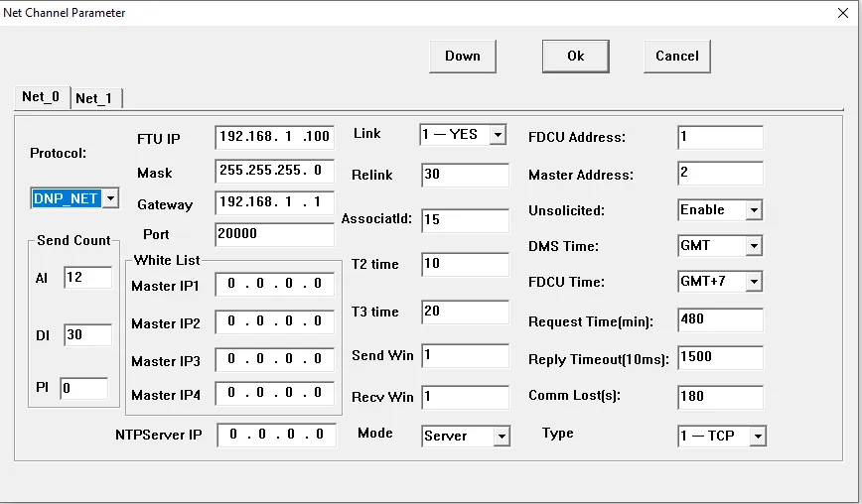Screen dimensions: 862x504
Task: Select the FTU IP address field
Action: [274, 137]
